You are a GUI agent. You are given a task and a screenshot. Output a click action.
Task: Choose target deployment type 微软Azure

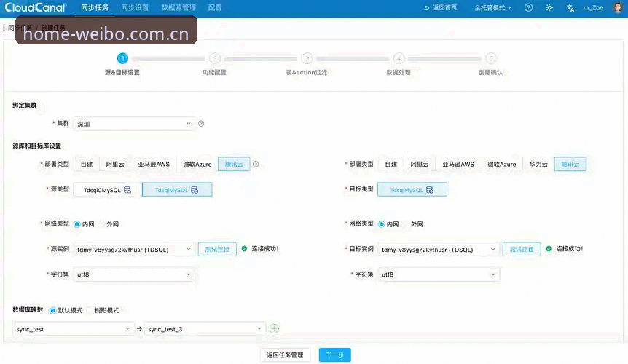502,164
